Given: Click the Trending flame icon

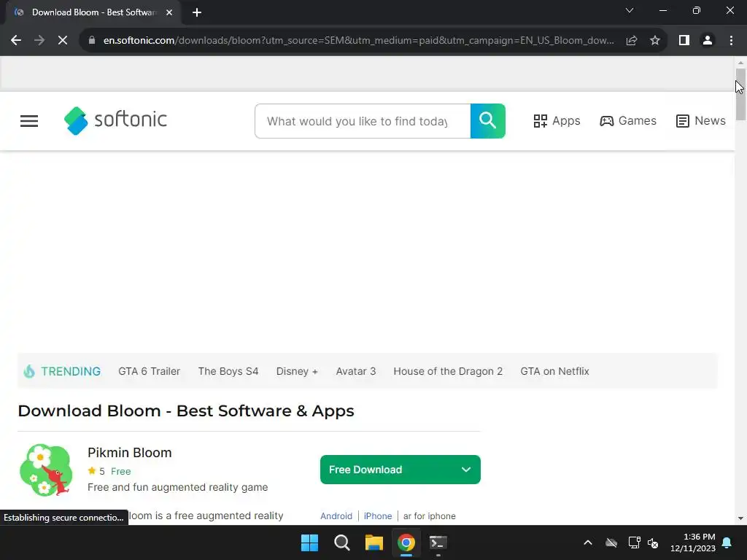Looking at the screenshot, I should 29,371.
